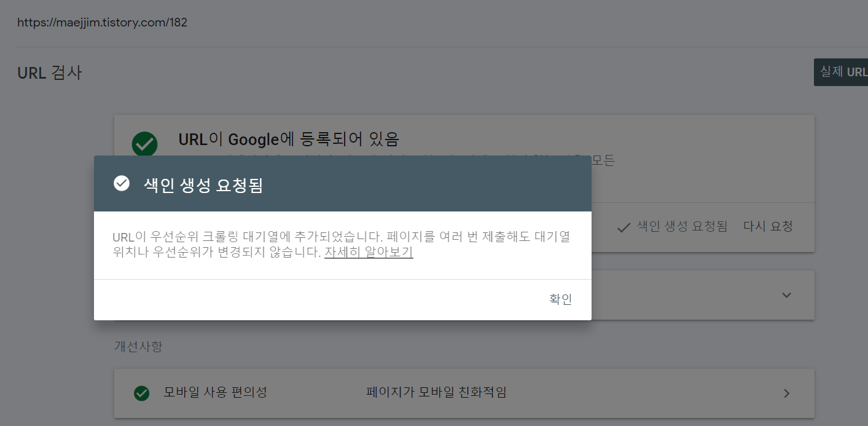Open the 자세히 알아보기 link
The image size is (868, 426).
pos(369,252)
